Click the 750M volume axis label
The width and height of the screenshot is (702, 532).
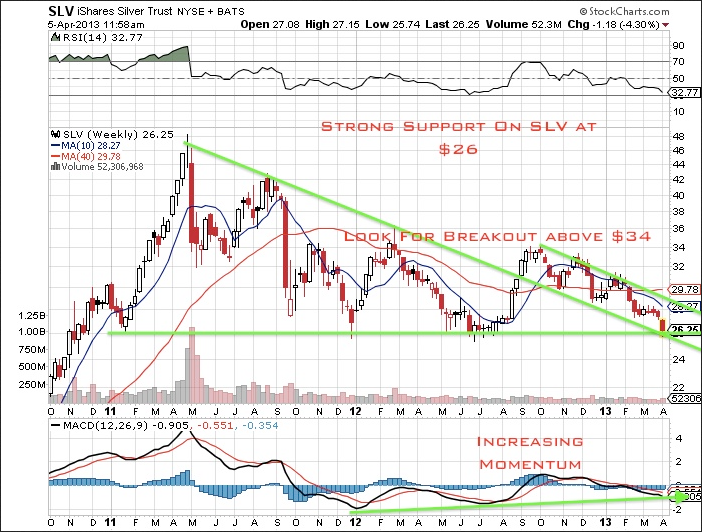click(32, 349)
